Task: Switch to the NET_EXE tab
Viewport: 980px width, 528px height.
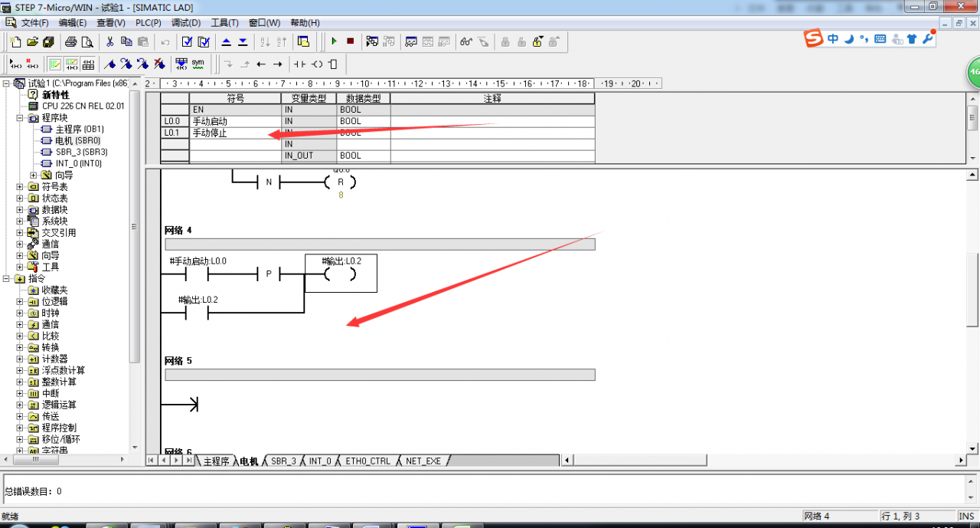Action: [423, 461]
